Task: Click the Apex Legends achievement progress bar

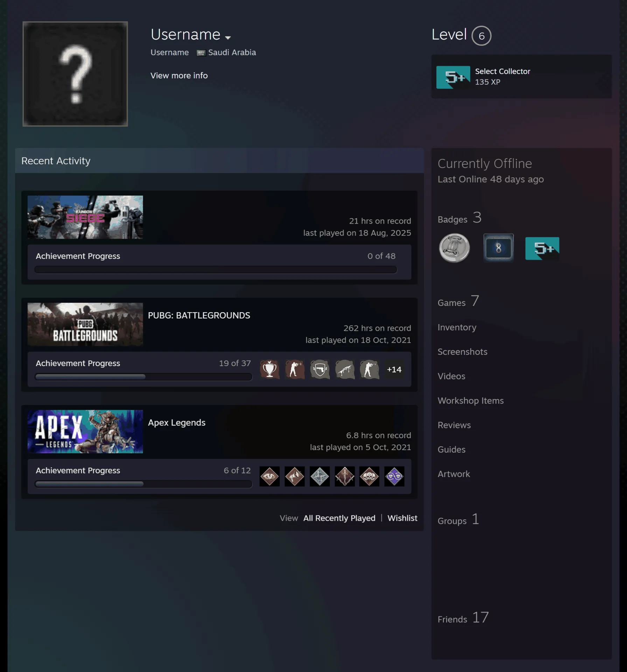Action: [144, 484]
